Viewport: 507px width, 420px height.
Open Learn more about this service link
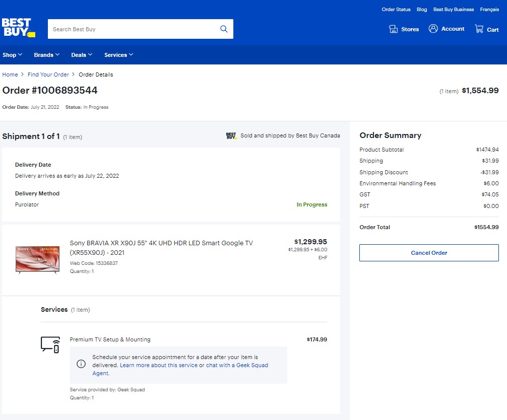[158, 365]
